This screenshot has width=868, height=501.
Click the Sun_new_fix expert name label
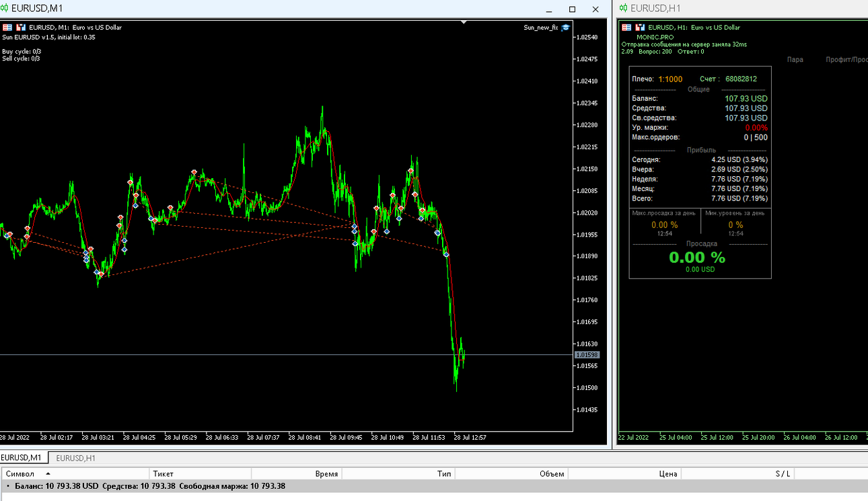541,28
